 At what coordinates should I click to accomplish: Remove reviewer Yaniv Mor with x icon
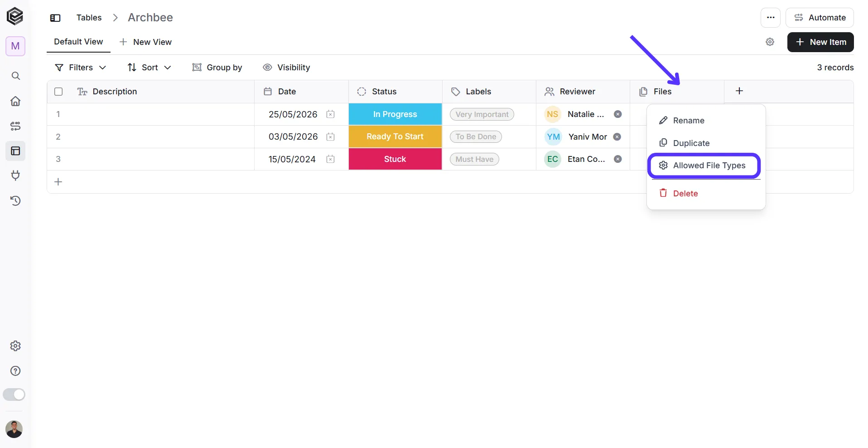[617, 136]
